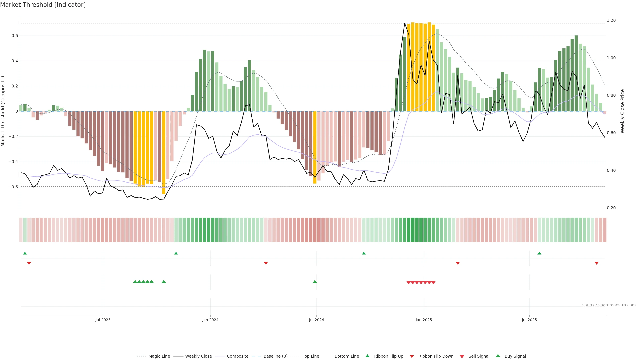The width and height of the screenshot is (644, 362).
Task: Click the Sell Signal legend icon
Action: click(x=462, y=356)
